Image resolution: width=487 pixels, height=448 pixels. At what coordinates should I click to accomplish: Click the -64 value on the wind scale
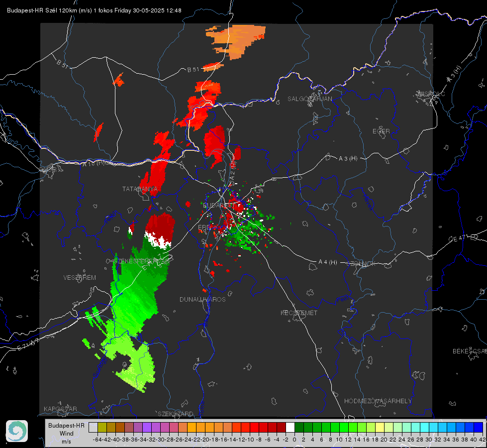[x=97, y=440]
